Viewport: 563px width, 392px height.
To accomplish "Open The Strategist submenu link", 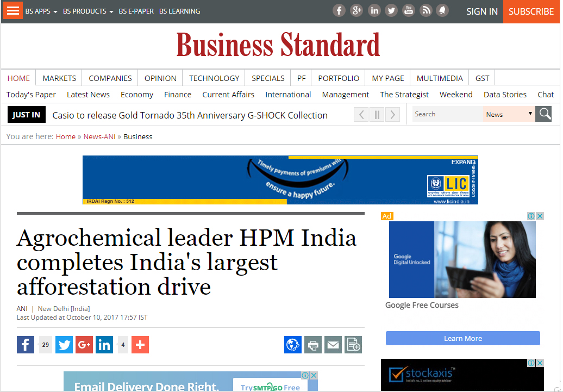I will [404, 95].
